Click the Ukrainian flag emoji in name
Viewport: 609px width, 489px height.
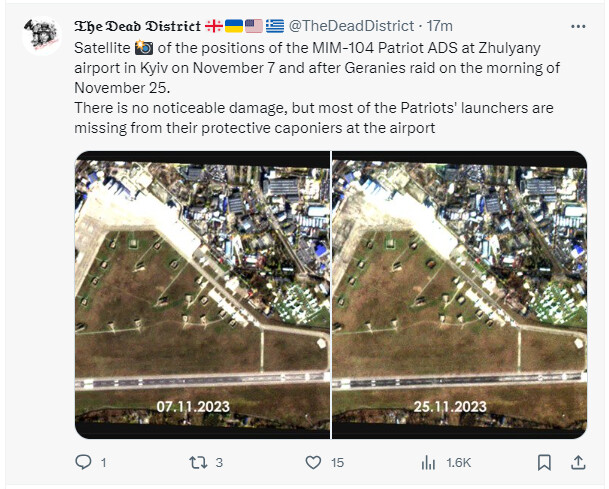[234, 26]
